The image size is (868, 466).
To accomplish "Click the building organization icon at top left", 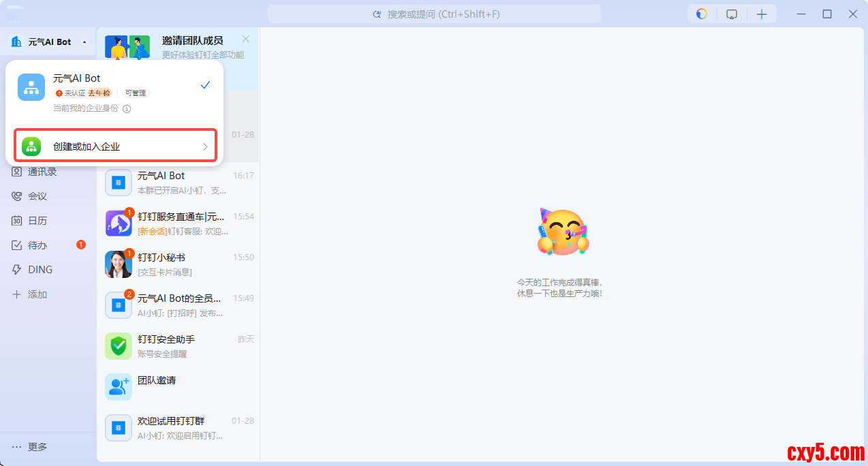I will (16, 42).
